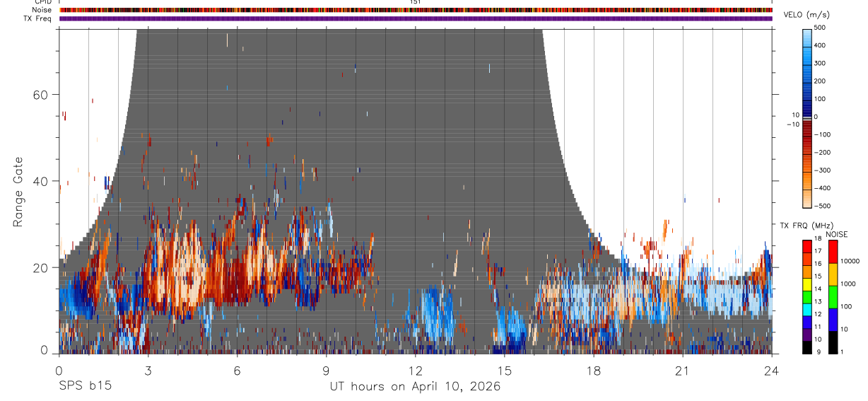Click the purple TX Freq strip above the plot
The width and height of the screenshot is (868, 401).
coord(416,18)
